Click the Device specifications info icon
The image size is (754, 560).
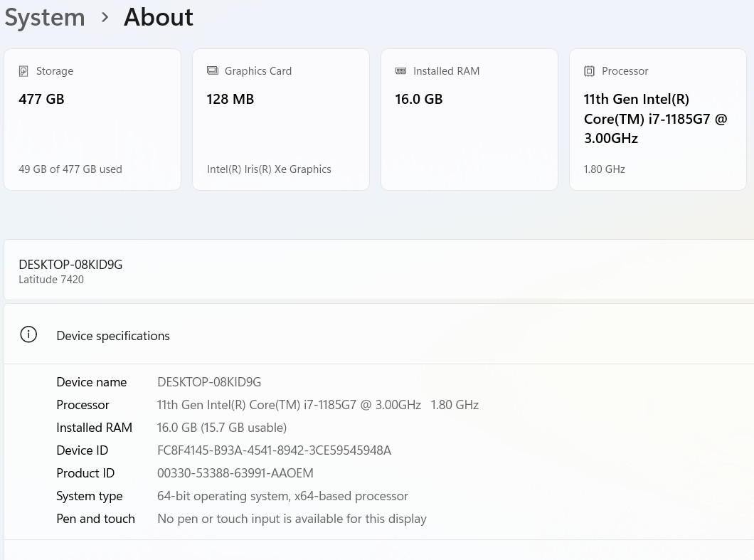pos(28,334)
